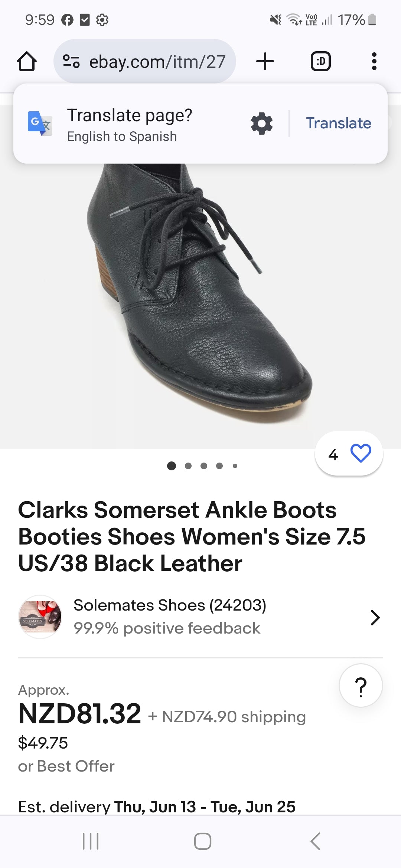
Task: Tap the question mark help button
Action: point(361,685)
